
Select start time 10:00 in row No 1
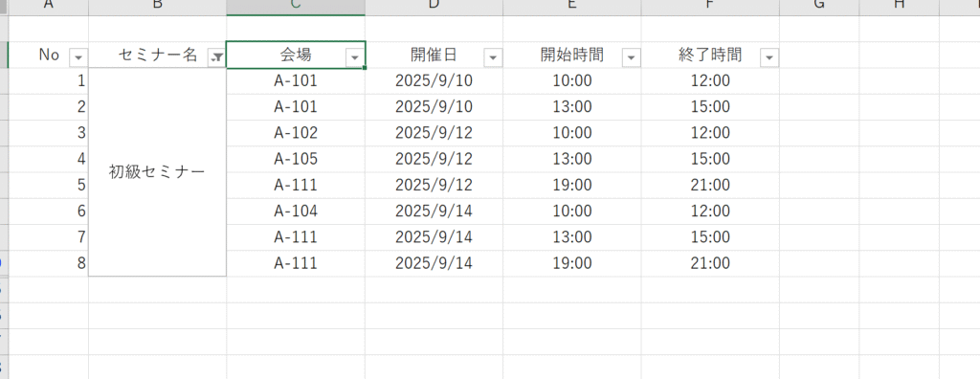coord(572,80)
